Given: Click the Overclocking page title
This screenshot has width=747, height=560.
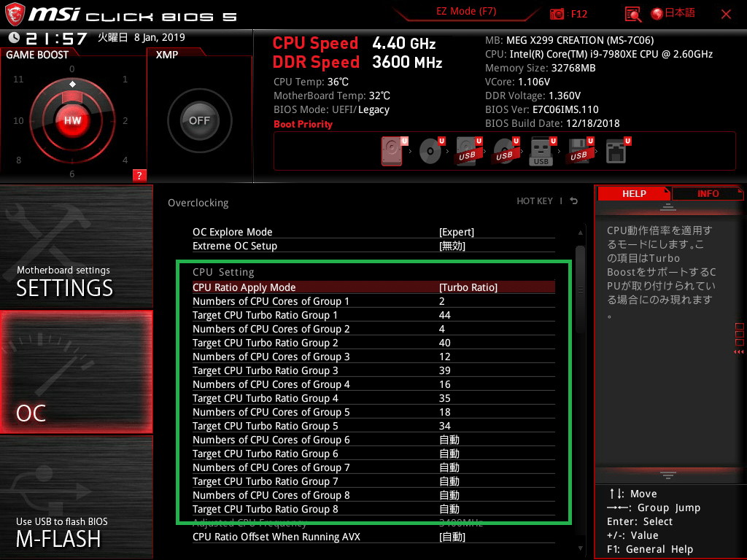Looking at the screenshot, I should pyautogui.click(x=198, y=203).
